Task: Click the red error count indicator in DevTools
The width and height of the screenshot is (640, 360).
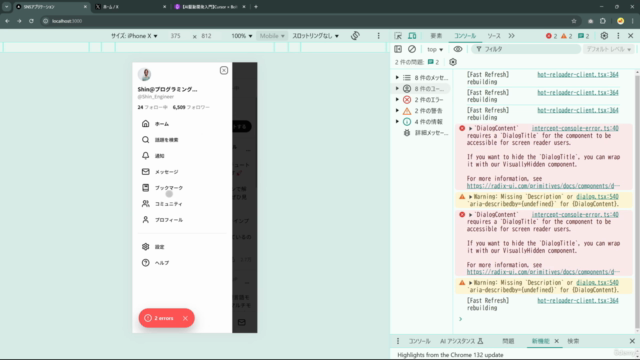Action: tap(551, 36)
